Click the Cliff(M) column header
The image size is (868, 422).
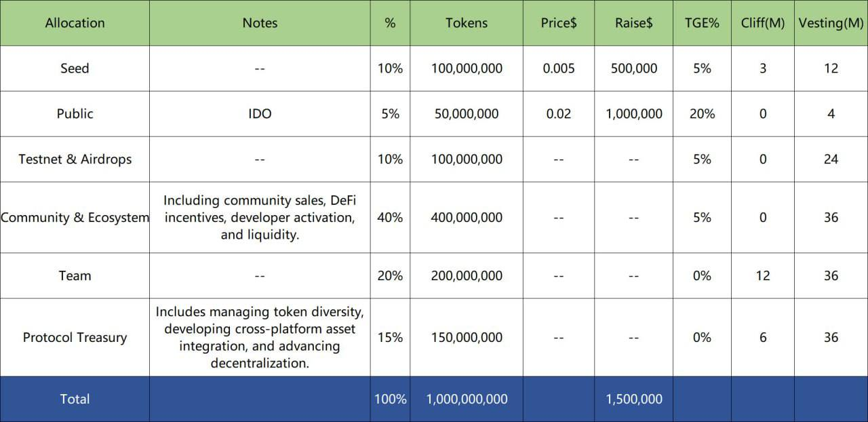point(763,23)
